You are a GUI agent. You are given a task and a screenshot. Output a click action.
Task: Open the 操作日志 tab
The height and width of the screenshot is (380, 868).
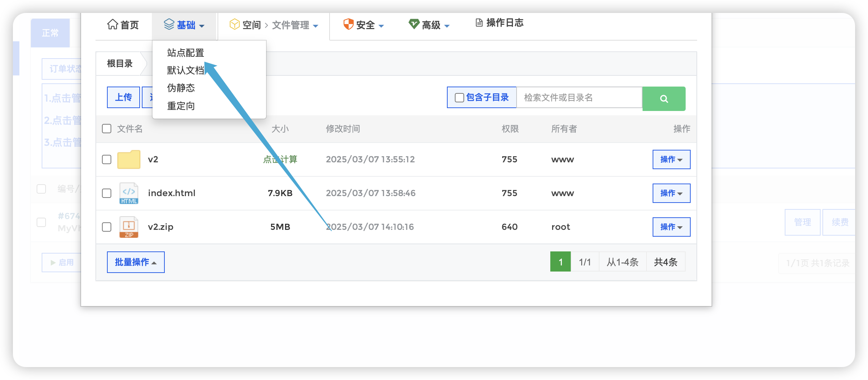click(x=499, y=23)
